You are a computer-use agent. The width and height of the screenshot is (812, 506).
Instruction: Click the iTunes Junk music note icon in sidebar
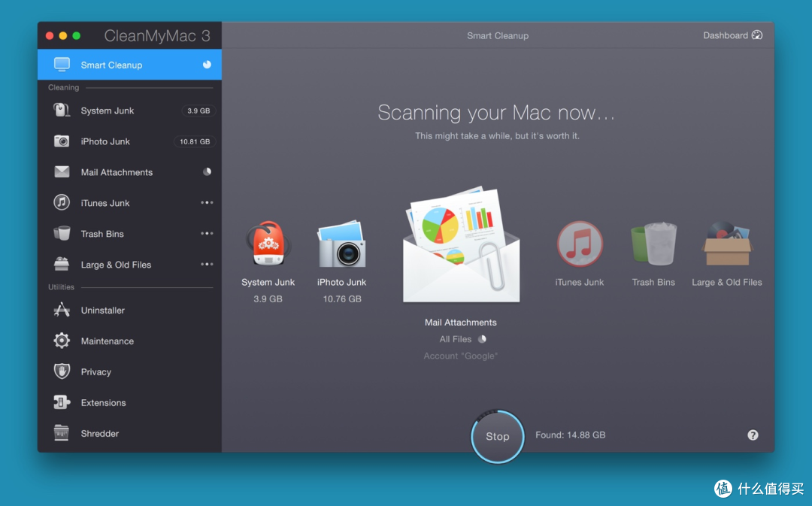pyautogui.click(x=62, y=202)
